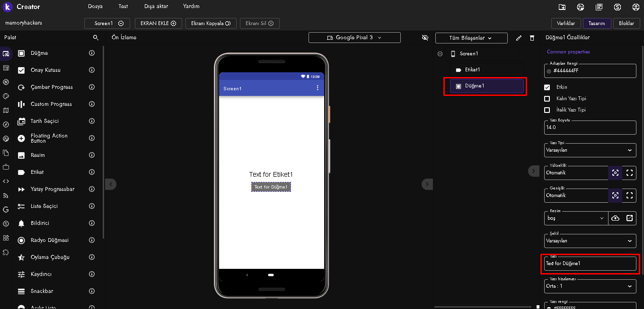Viewport: 644px width, 309px height.
Task: Show info for Düğme palette component
Action: click(92, 53)
